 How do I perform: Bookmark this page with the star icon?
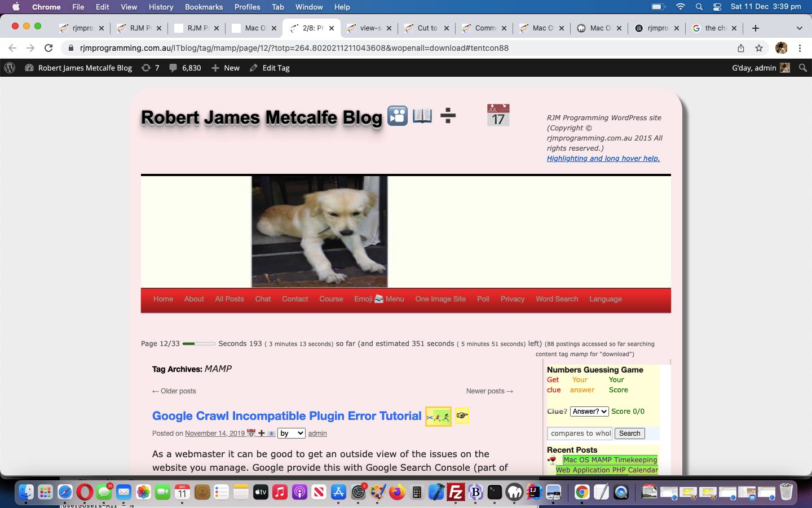(759, 48)
